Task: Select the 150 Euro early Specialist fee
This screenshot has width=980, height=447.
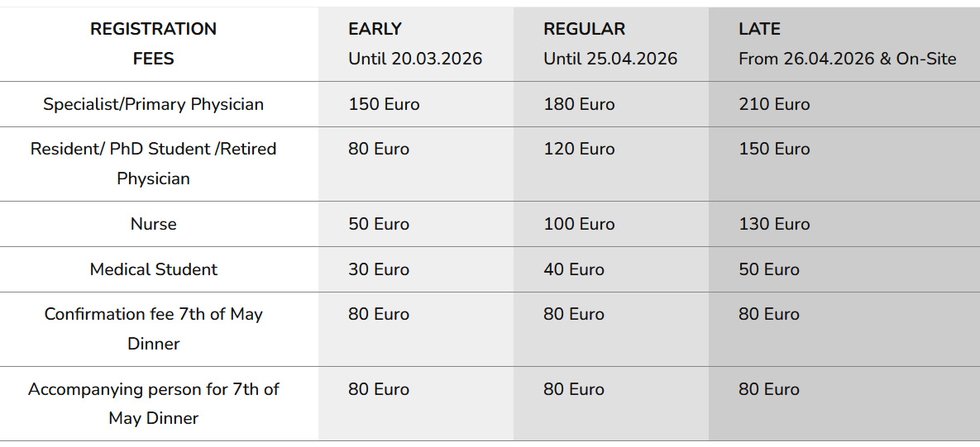Action: [384, 104]
